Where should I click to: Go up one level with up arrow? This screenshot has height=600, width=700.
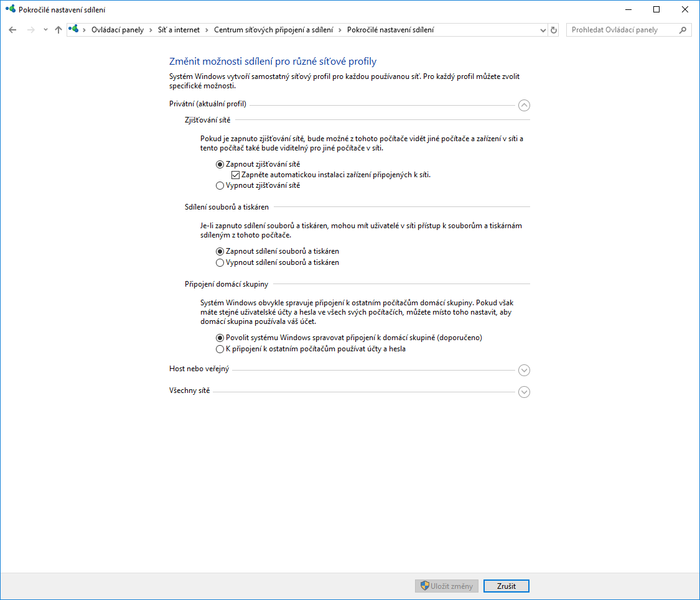[x=58, y=30]
